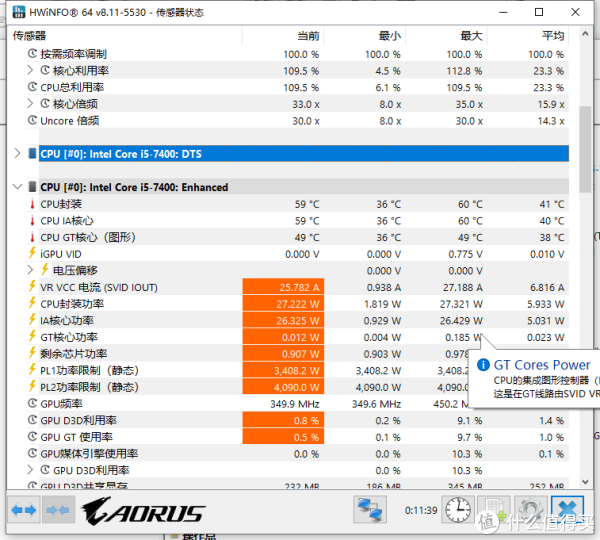Click chip icon of the DTS group
This screenshot has width=600, height=540.
pos(33,153)
